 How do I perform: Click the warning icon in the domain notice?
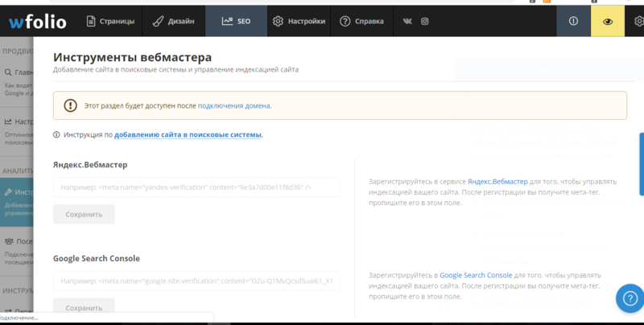[x=71, y=105]
